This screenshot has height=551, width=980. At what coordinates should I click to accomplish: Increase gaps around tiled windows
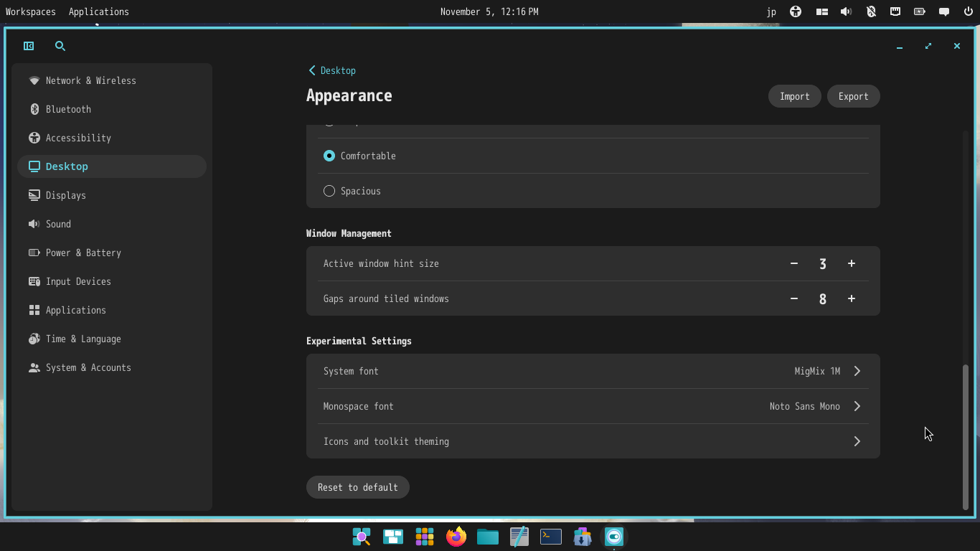(x=852, y=298)
